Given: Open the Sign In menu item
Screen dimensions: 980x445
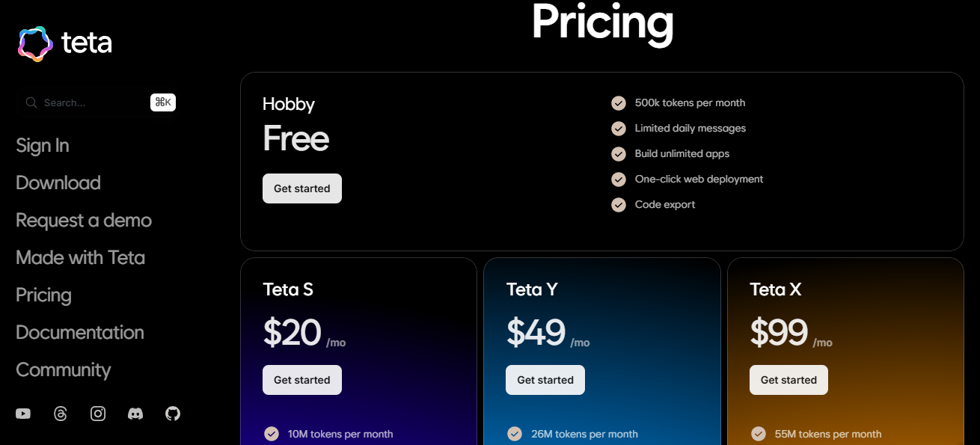Looking at the screenshot, I should [x=43, y=145].
